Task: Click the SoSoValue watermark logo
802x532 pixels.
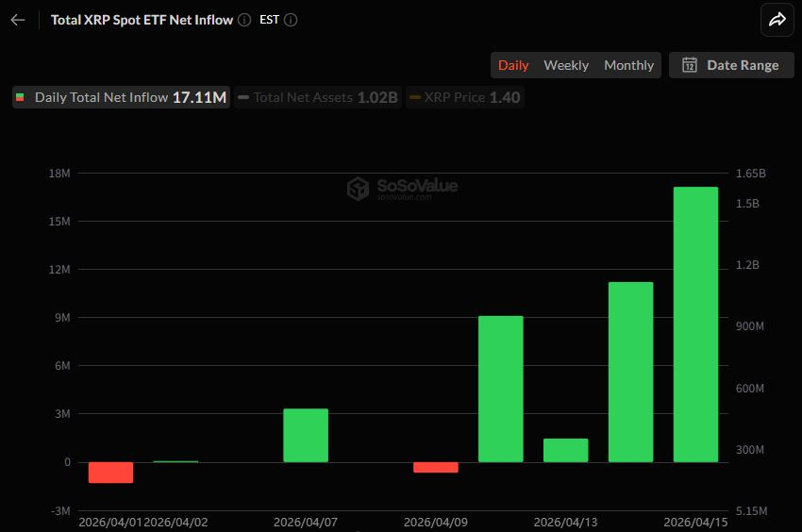Action: point(358,189)
